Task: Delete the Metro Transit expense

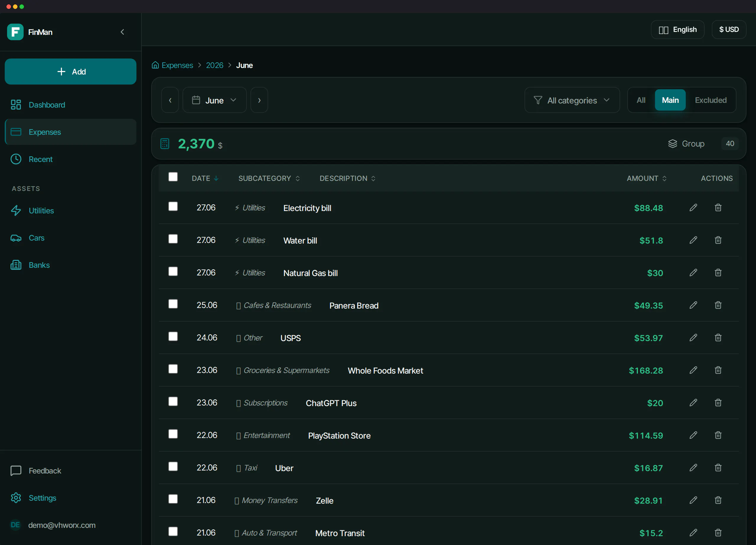Action: click(718, 533)
